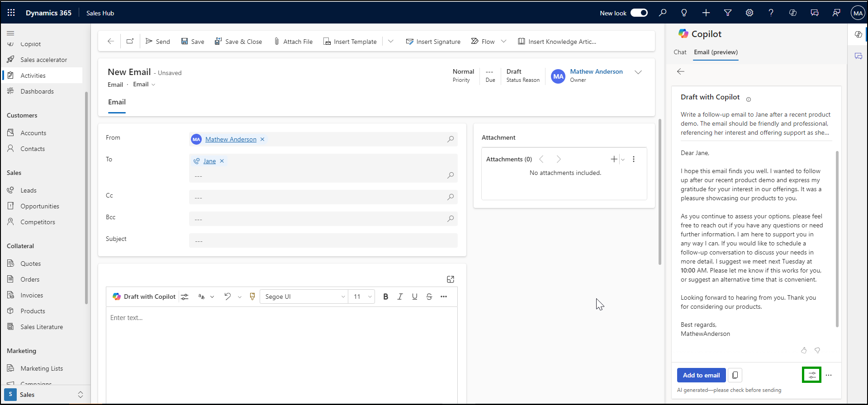Click Add to email button
The height and width of the screenshot is (405, 868).
(701, 375)
